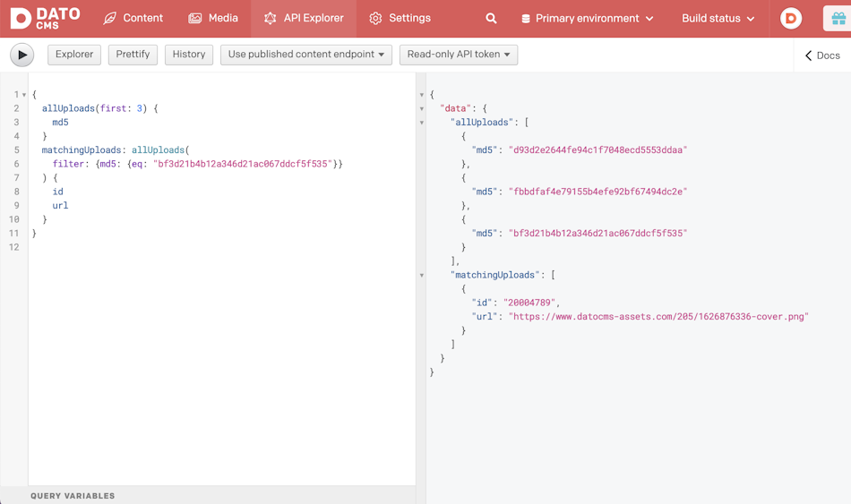The width and height of the screenshot is (851, 504).
Task: Open the DatoCMS logo home link
Action: click(x=45, y=19)
